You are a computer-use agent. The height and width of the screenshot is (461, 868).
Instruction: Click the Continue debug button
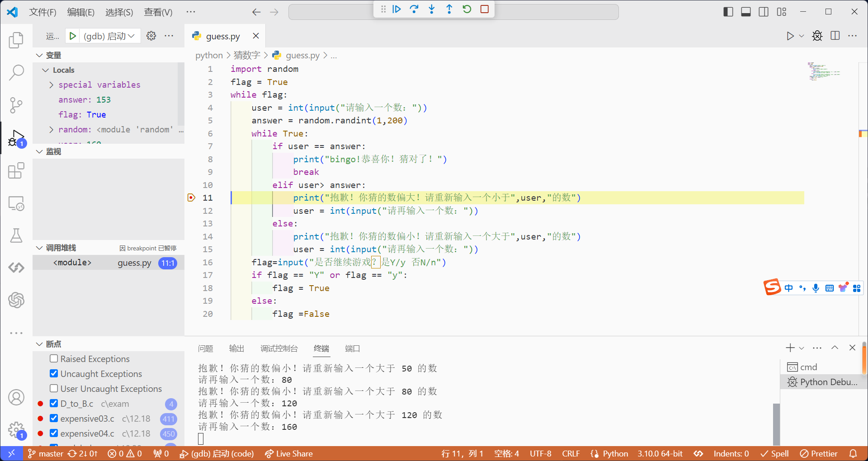click(396, 9)
